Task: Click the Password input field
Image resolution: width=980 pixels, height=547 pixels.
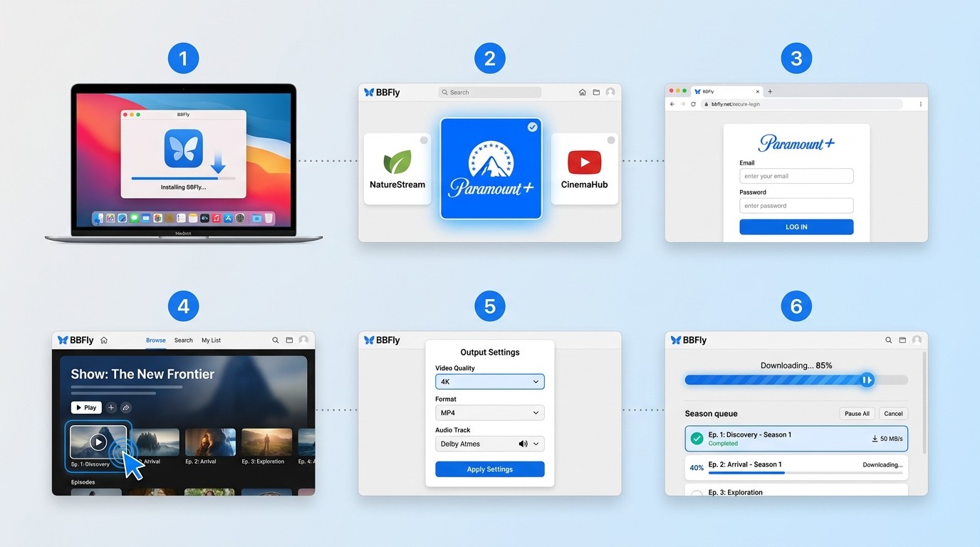Action: click(x=796, y=206)
